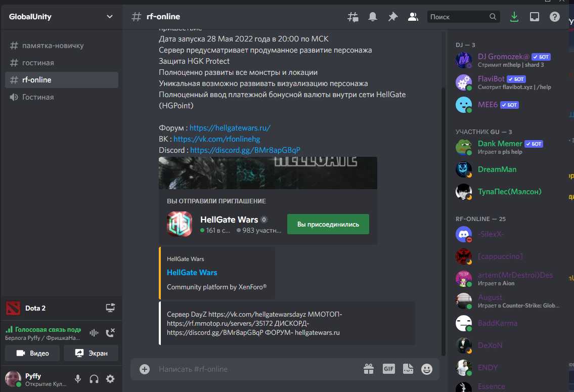Click the Вы присоединились button
This screenshot has height=392, width=574.
[328, 224]
